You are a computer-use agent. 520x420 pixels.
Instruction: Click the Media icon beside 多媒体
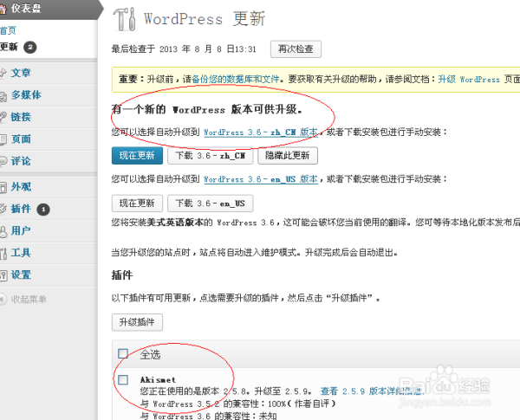pyautogui.click(x=3, y=96)
